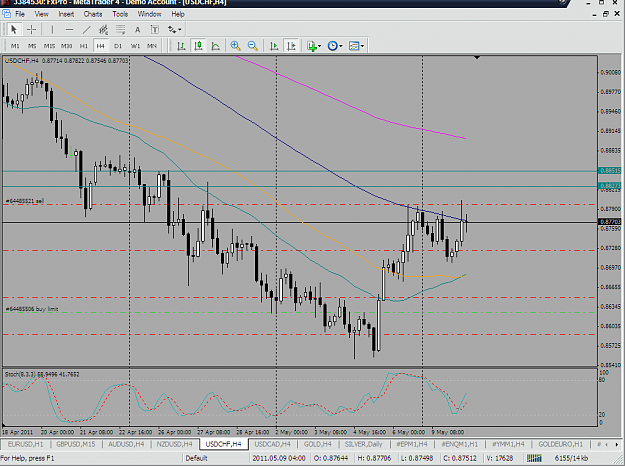
Task: Switch to GBPUSD,M15 chart tab
Action: (76, 444)
